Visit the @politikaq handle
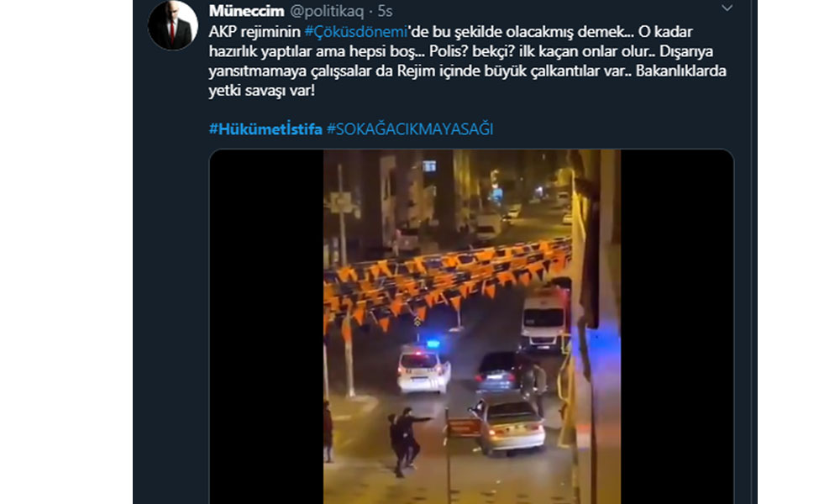Viewport: 840px width, 504px height. pyautogui.click(x=327, y=11)
